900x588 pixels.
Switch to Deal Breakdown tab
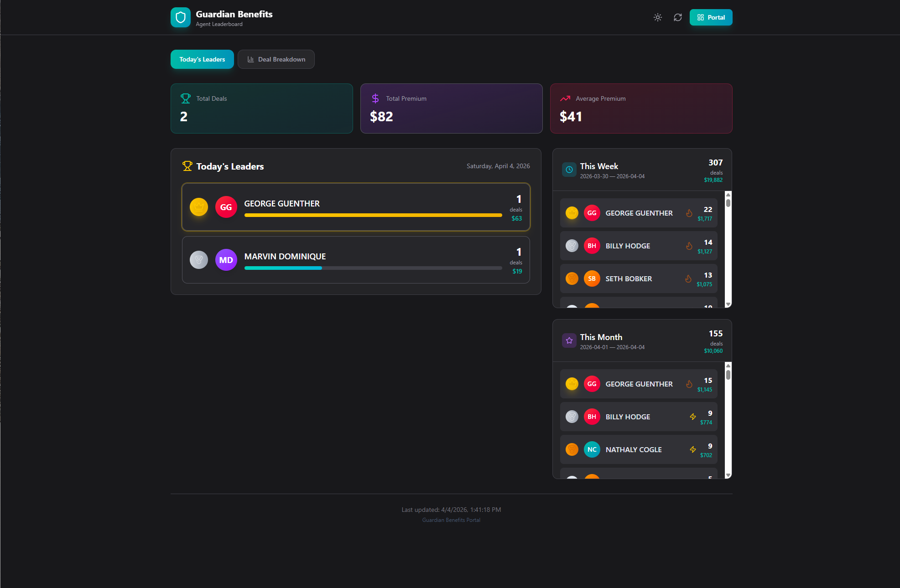coord(276,59)
